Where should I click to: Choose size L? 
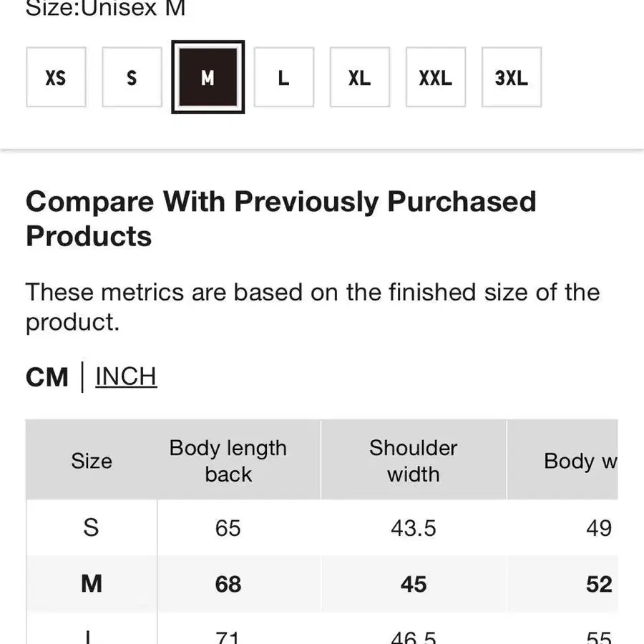click(284, 77)
